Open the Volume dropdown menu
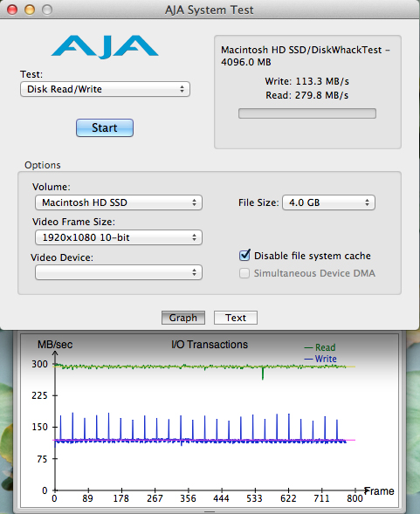Viewport: 420px width, 514px height. point(119,202)
